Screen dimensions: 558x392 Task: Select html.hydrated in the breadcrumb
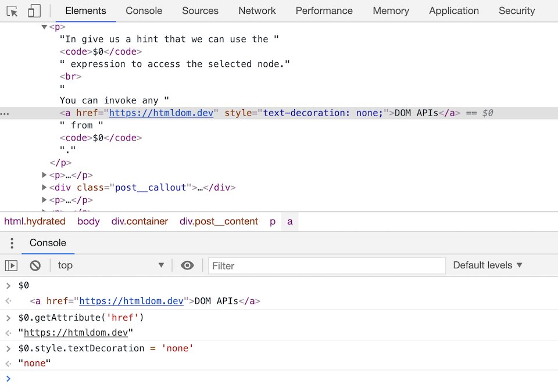tap(35, 221)
